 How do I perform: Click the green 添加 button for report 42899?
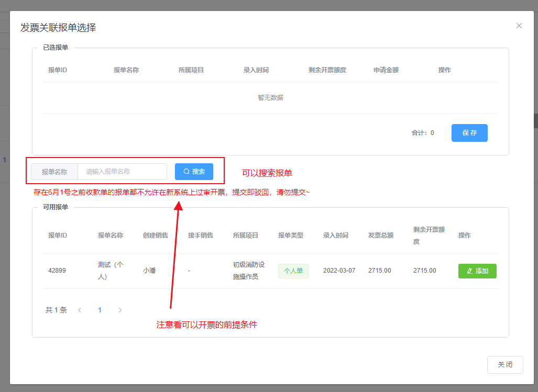477,271
